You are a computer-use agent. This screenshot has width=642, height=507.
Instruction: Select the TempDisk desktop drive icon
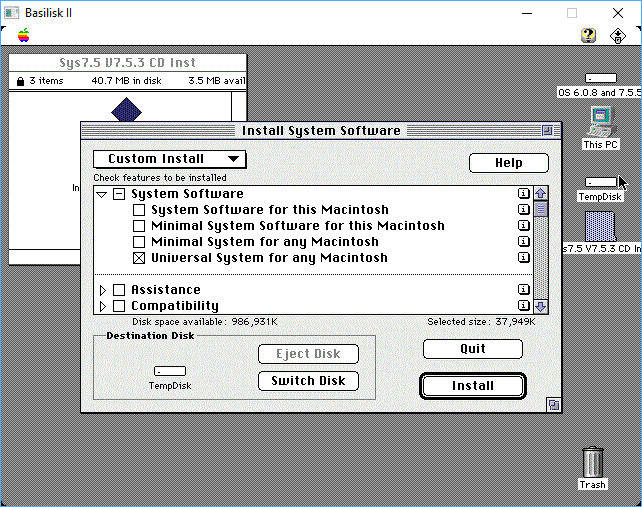600,181
